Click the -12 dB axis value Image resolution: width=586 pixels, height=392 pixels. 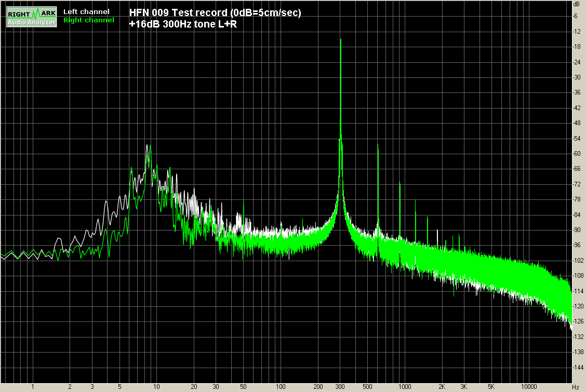577,31
